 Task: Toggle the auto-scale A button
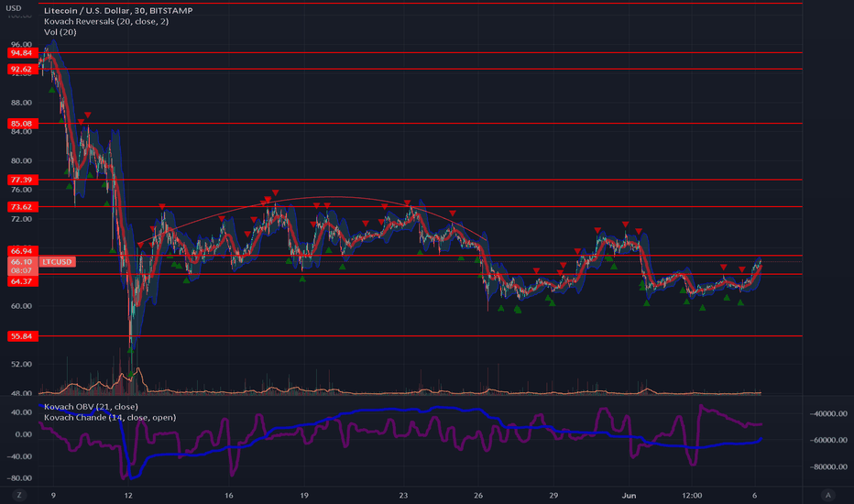(827, 495)
